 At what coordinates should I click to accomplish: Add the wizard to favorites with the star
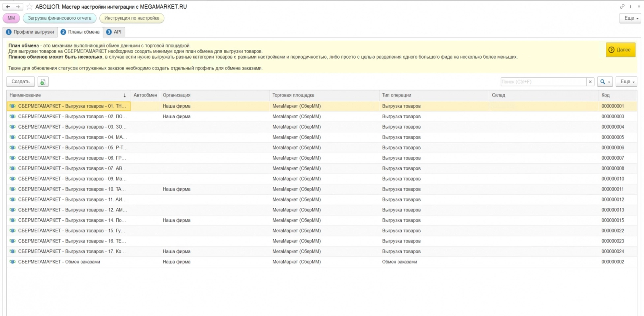29,7
